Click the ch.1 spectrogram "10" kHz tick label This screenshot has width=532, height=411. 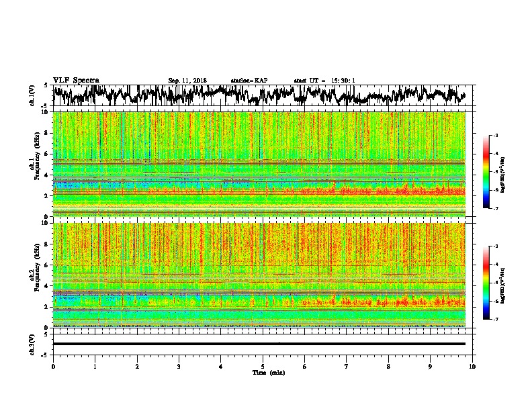click(45, 112)
